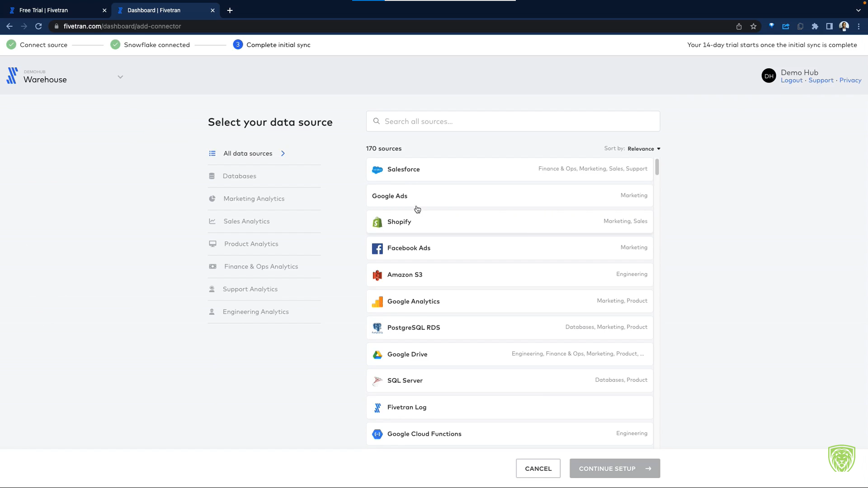Expand the Warehouse destination dropdown chevron
Image resolution: width=868 pixels, height=488 pixels.
[x=120, y=77]
